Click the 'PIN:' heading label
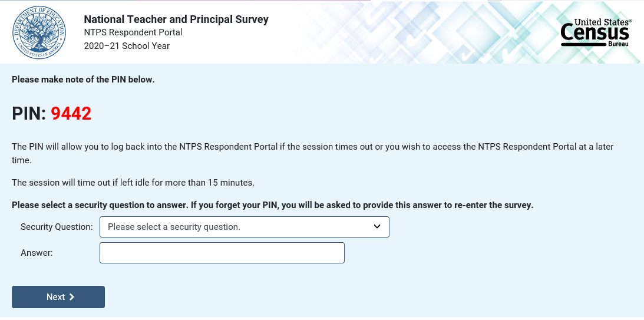 [29, 113]
